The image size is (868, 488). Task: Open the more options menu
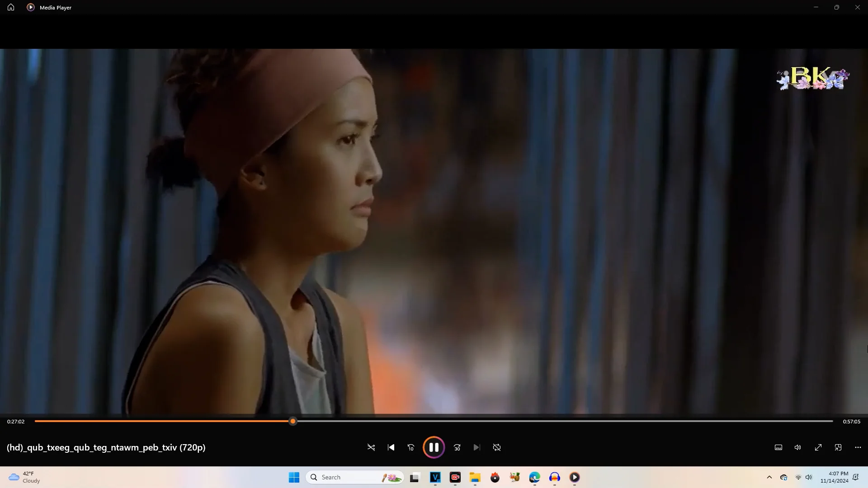[x=858, y=447]
